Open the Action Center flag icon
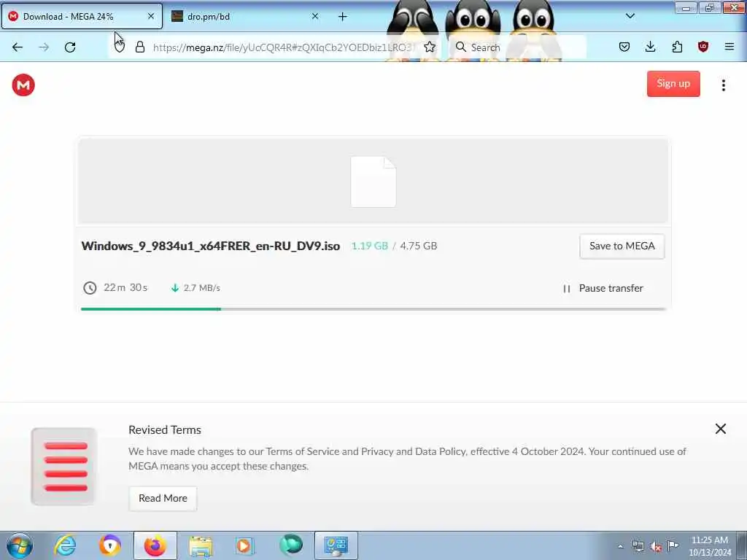Image resolution: width=747 pixels, height=560 pixels. tap(673, 545)
